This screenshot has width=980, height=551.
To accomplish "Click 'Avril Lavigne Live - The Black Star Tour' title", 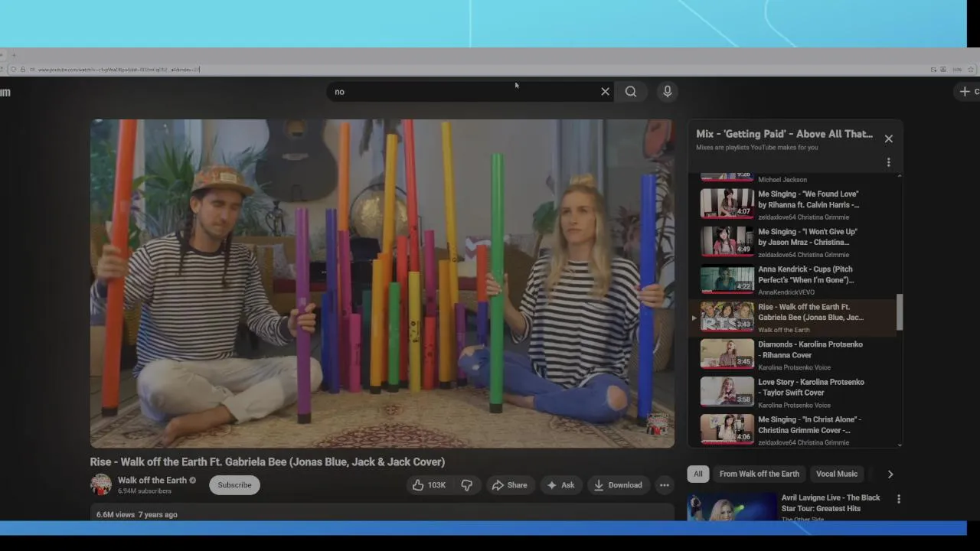I will point(831,503).
